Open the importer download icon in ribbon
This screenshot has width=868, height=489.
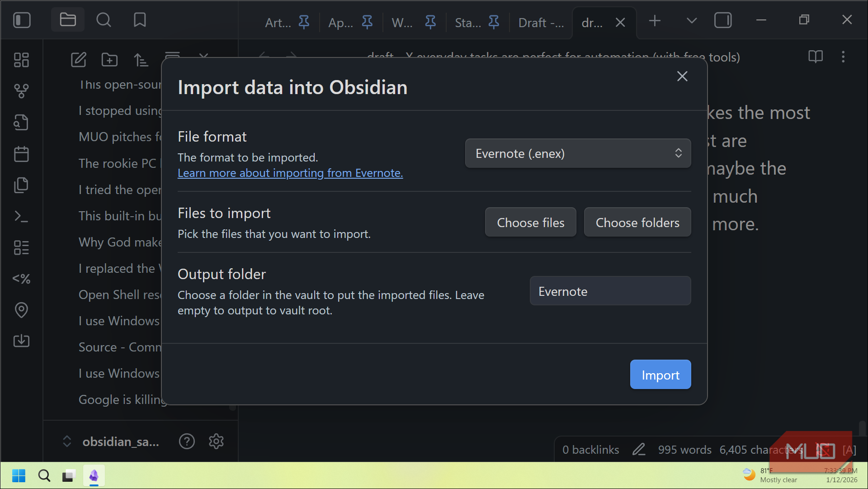21,341
